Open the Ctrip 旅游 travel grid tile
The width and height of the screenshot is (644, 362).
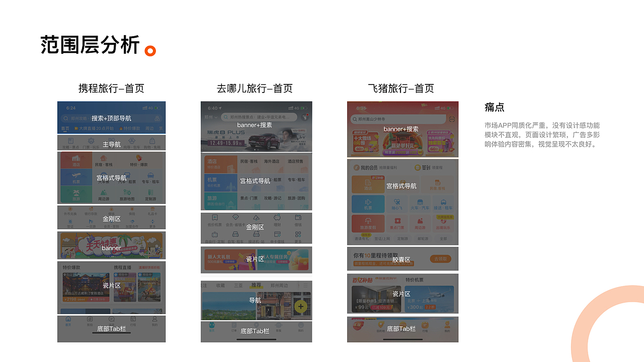(x=76, y=195)
